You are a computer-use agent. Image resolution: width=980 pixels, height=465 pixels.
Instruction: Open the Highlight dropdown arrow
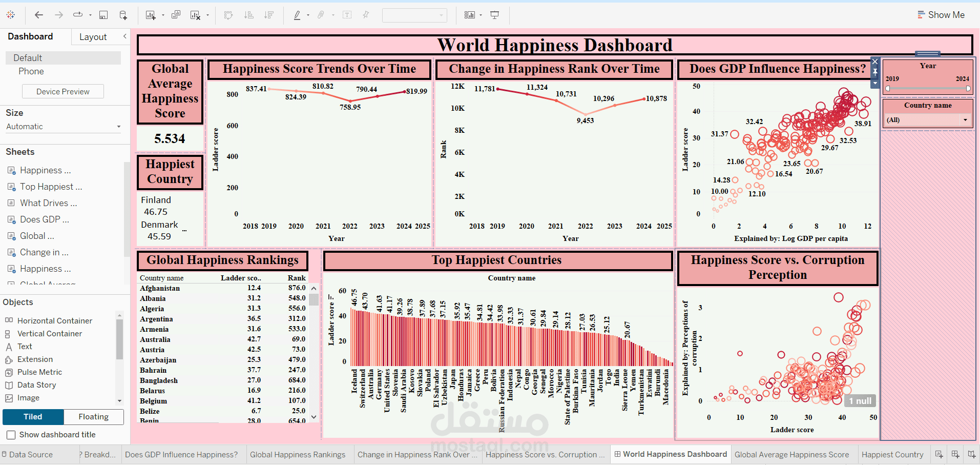tap(308, 15)
